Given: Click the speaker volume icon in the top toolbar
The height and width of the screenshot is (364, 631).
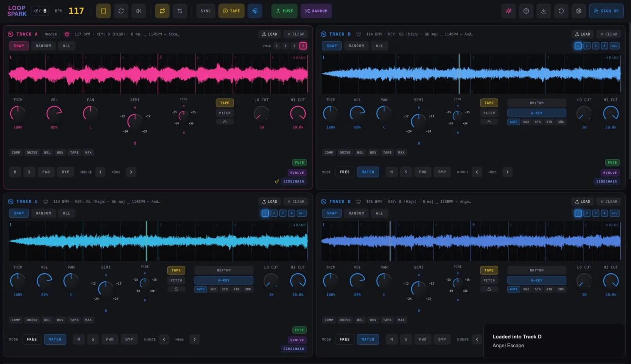Looking at the screenshot, I should pos(138,11).
